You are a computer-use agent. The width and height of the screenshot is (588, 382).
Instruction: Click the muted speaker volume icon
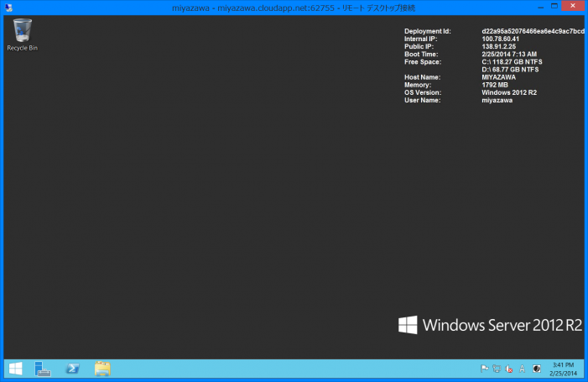click(509, 369)
